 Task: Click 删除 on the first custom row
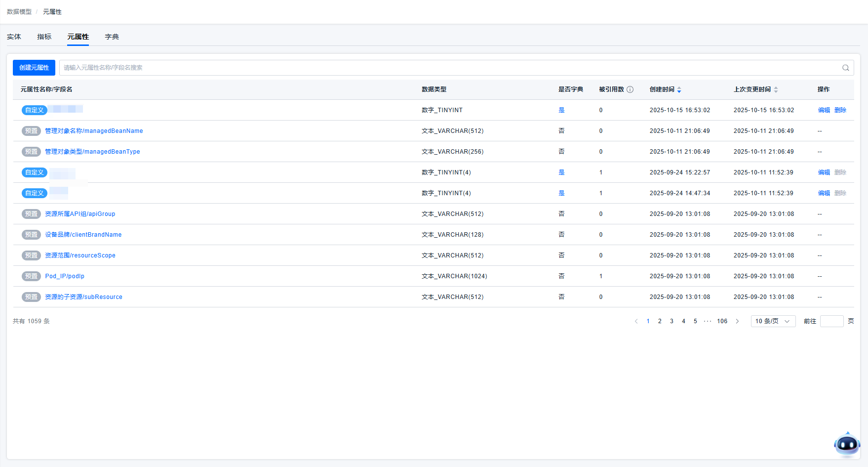840,110
